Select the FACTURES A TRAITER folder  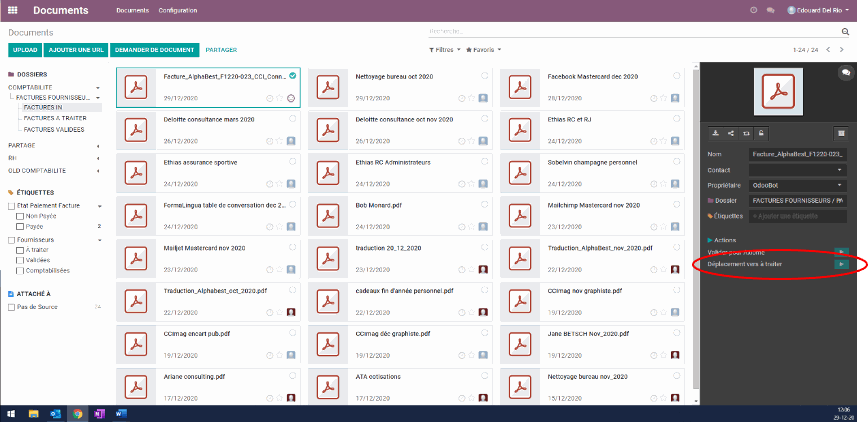(x=55, y=118)
